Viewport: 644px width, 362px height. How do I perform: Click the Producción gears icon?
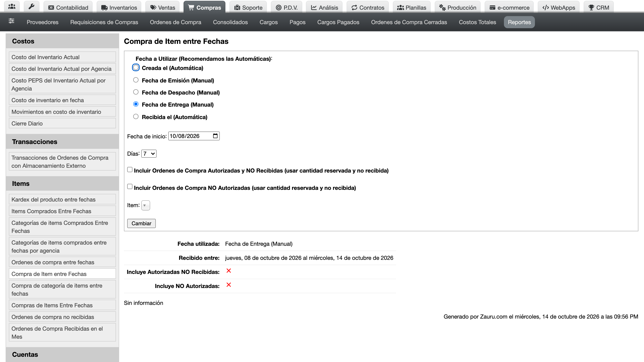442,8
